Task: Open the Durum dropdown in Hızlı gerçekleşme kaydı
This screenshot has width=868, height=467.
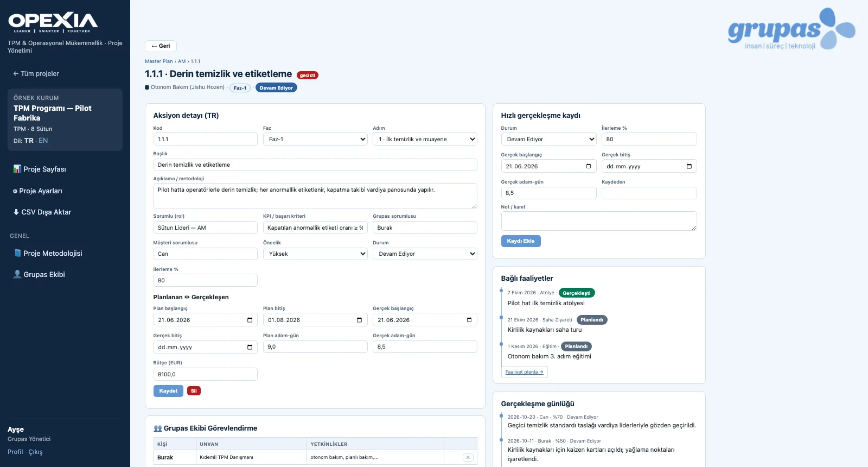Action: [548, 139]
